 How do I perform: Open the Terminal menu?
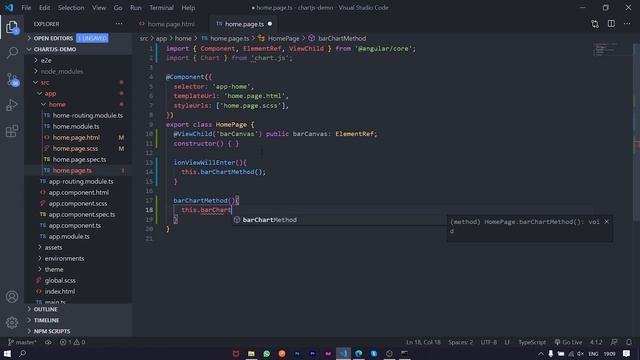pyautogui.click(x=161, y=8)
